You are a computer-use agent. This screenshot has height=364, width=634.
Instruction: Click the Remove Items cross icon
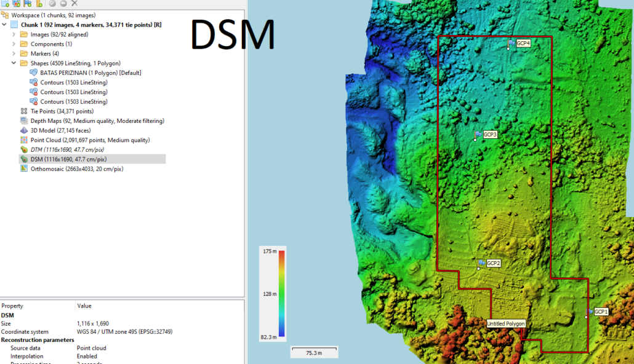tap(73, 4)
